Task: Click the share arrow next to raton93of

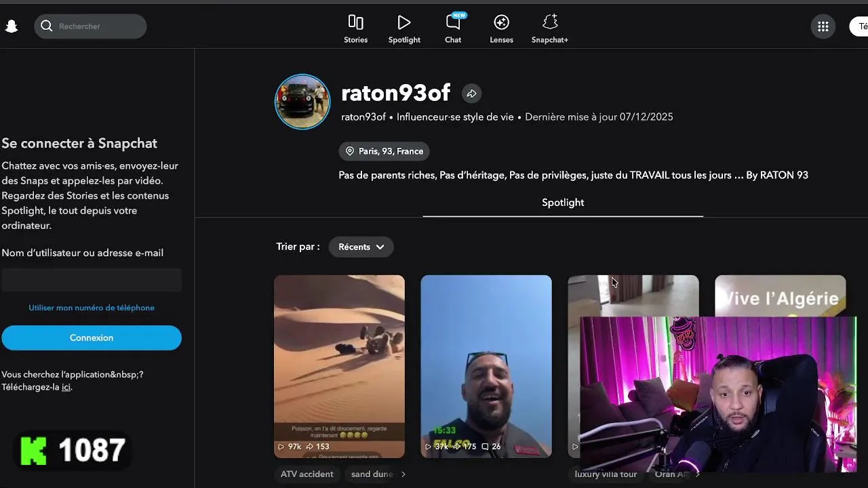Action: [471, 94]
